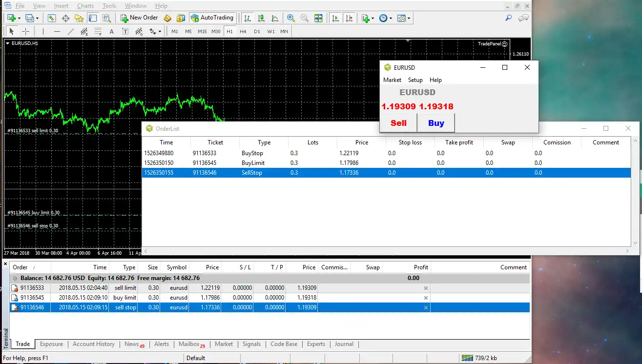Expand the Periodicity clock dropdown

(391, 19)
